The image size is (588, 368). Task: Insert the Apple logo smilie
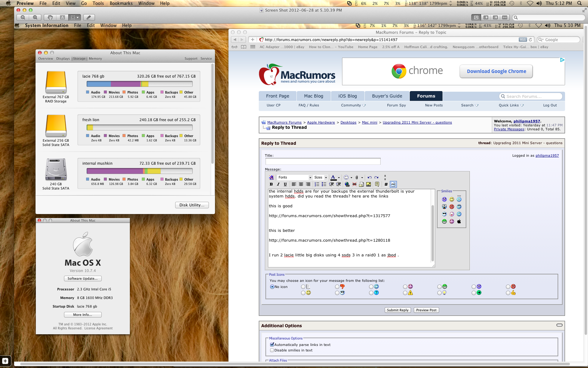459,221
